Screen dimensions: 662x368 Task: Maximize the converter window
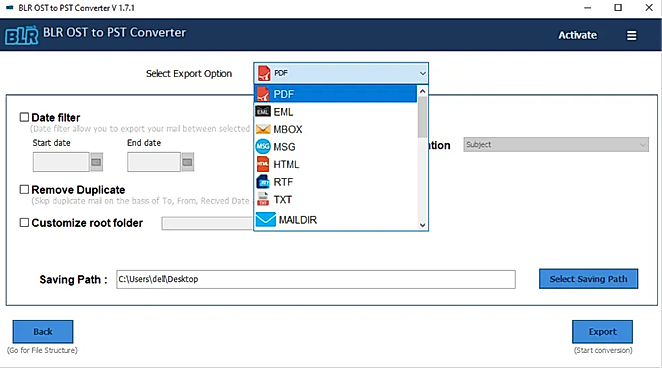[618, 8]
